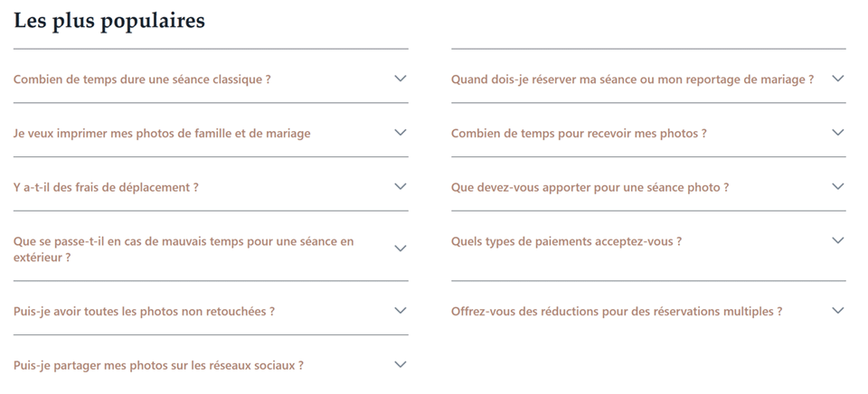The image size is (868, 394).
Task: Click the 'Les plus populaires' heading
Action: (x=109, y=21)
